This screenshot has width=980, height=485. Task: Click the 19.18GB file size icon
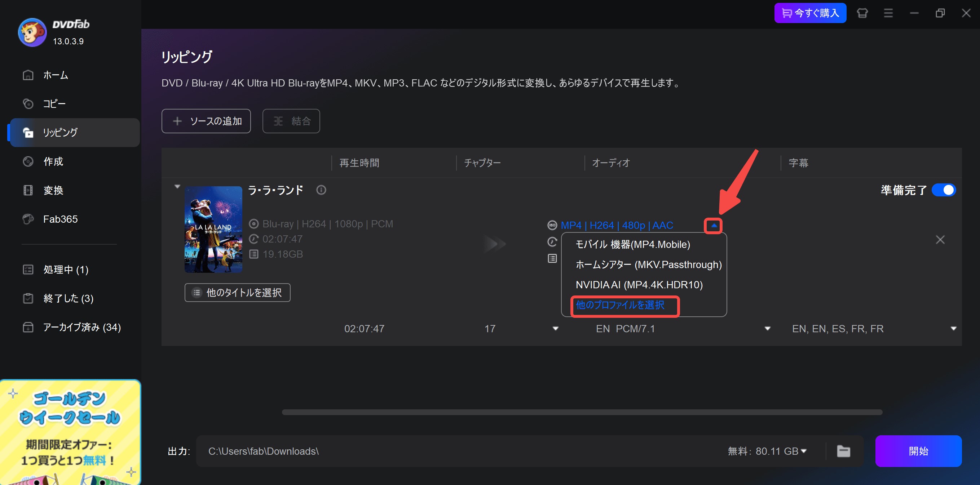click(254, 254)
